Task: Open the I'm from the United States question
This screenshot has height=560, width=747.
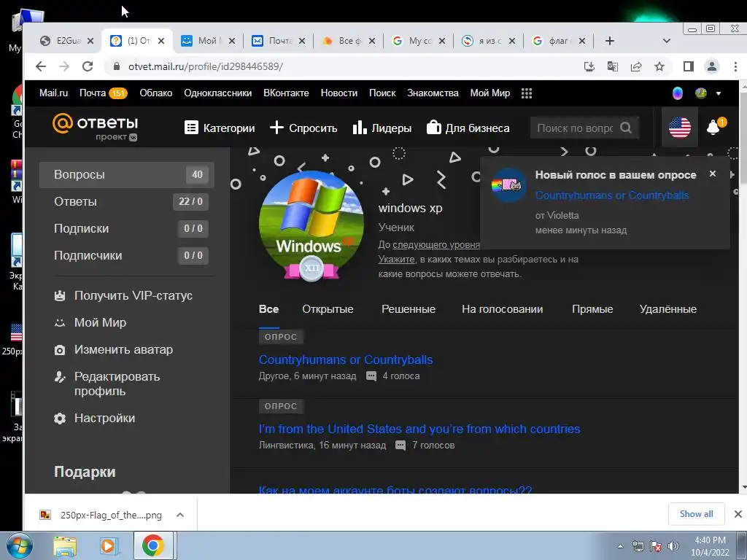Action: coord(419,429)
